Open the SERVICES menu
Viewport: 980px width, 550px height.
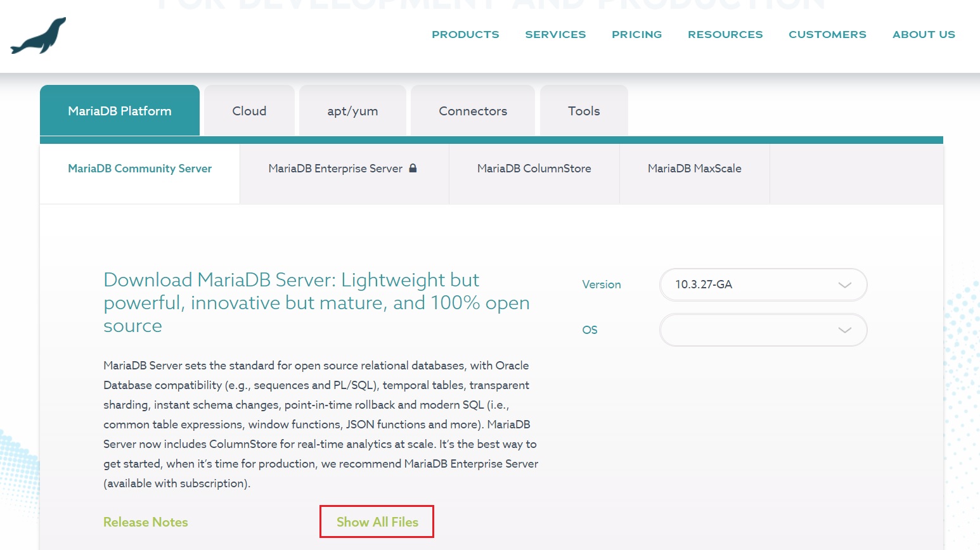[555, 35]
